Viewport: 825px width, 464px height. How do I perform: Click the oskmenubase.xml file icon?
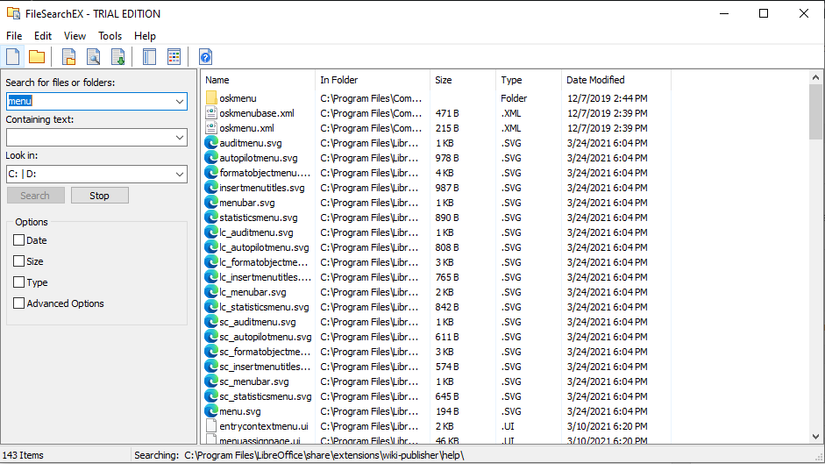click(x=211, y=113)
